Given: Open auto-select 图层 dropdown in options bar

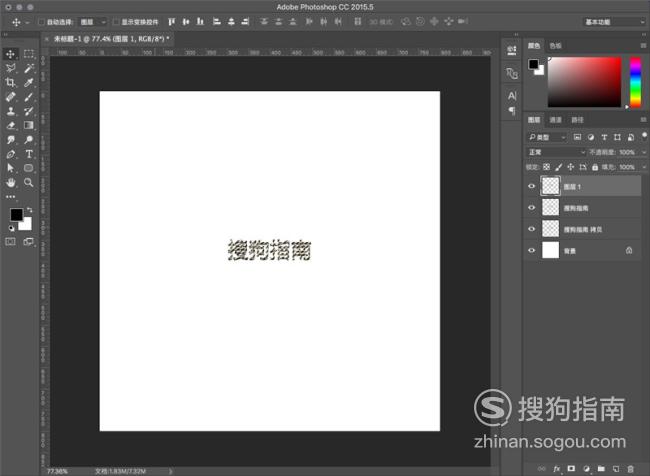Looking at the screenshot, I should point(92,22).
